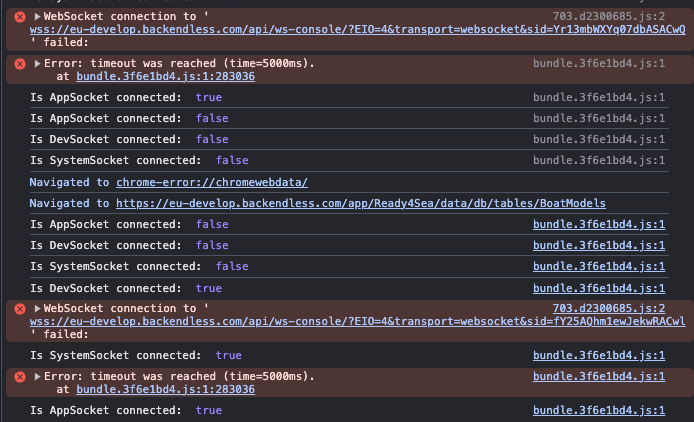Viewport: 694px width, 422px height.
Task: Click error icon of the bottom timeout error
Action: click(19, 377)
